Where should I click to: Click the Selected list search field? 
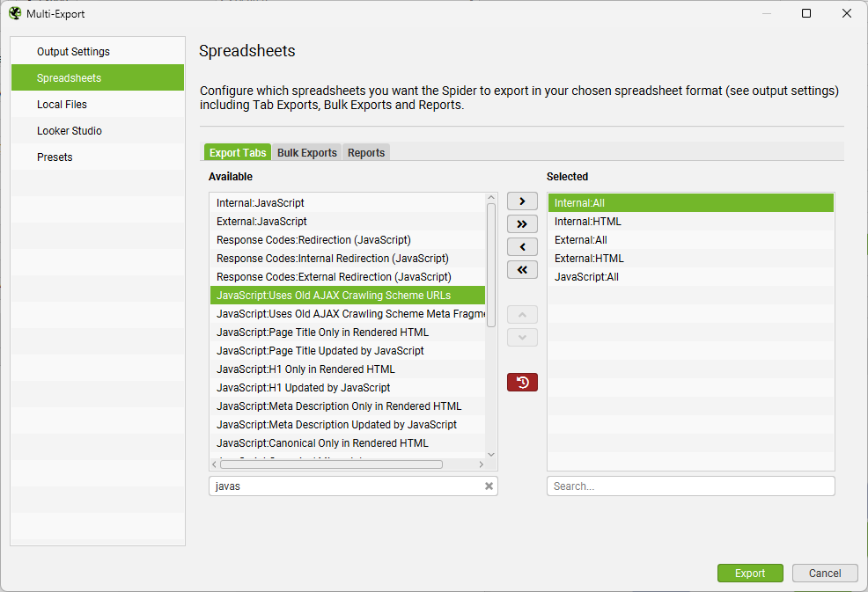[690, 486]
